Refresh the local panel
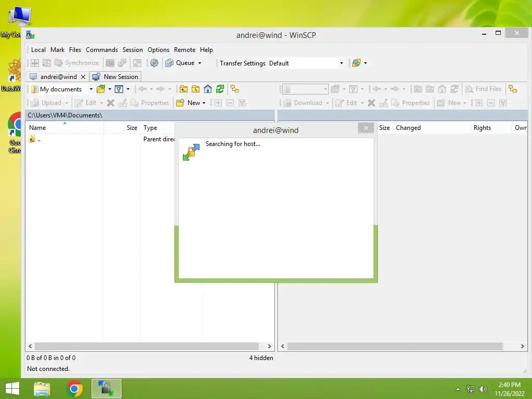Image resolution: width=532 pixels, height=399 pixels. [x=220, y=89]
